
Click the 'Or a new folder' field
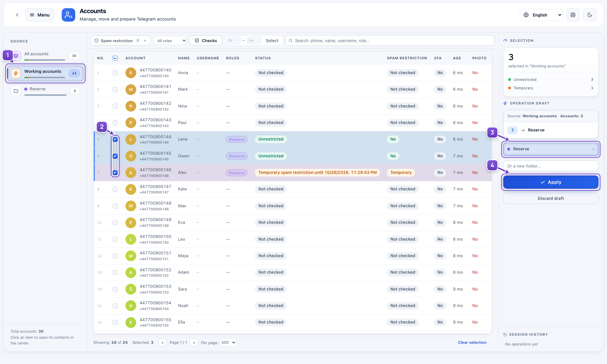click(551, 166)
